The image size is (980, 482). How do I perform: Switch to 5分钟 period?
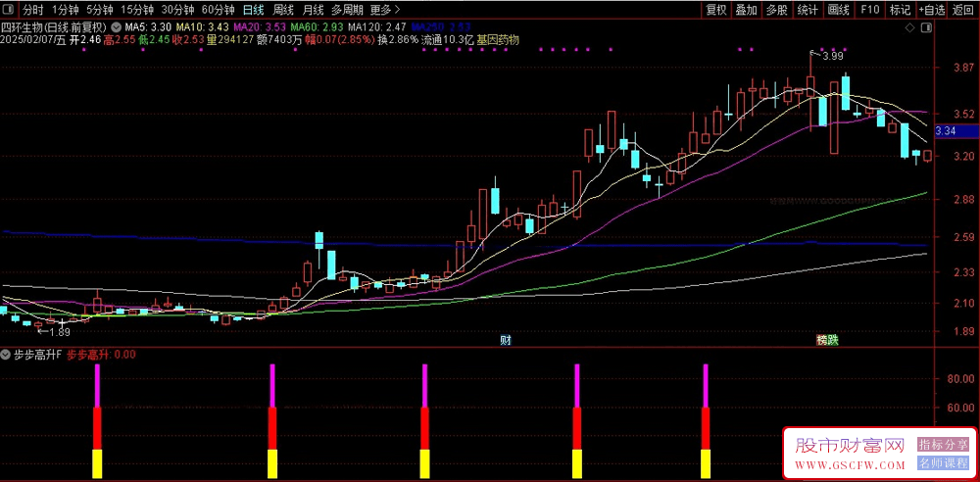pyautogui.click(x=100, y=10)
